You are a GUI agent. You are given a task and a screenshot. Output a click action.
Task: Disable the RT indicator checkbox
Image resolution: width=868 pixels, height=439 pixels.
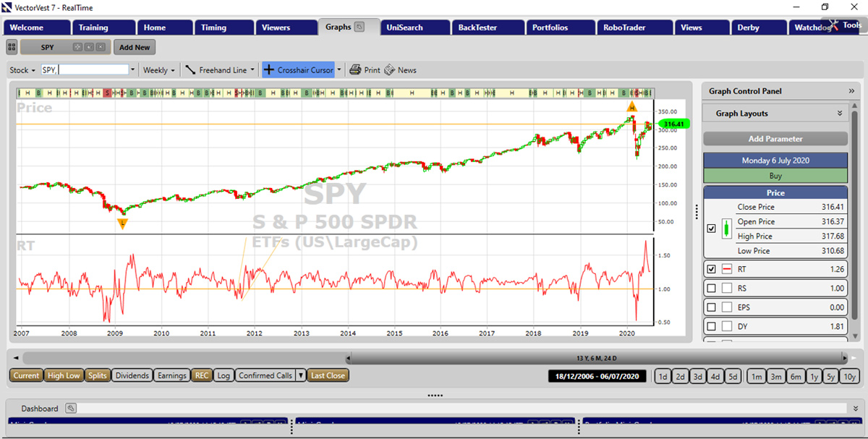click(711, 269)
